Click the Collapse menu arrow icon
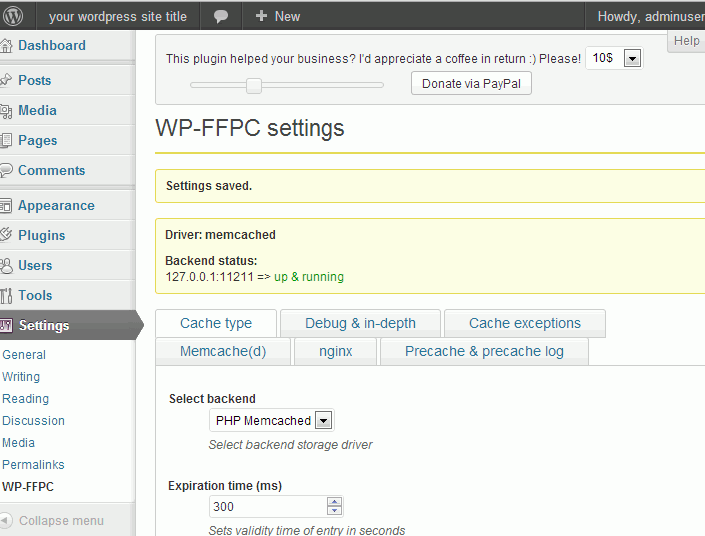 (x=6, y=520)
